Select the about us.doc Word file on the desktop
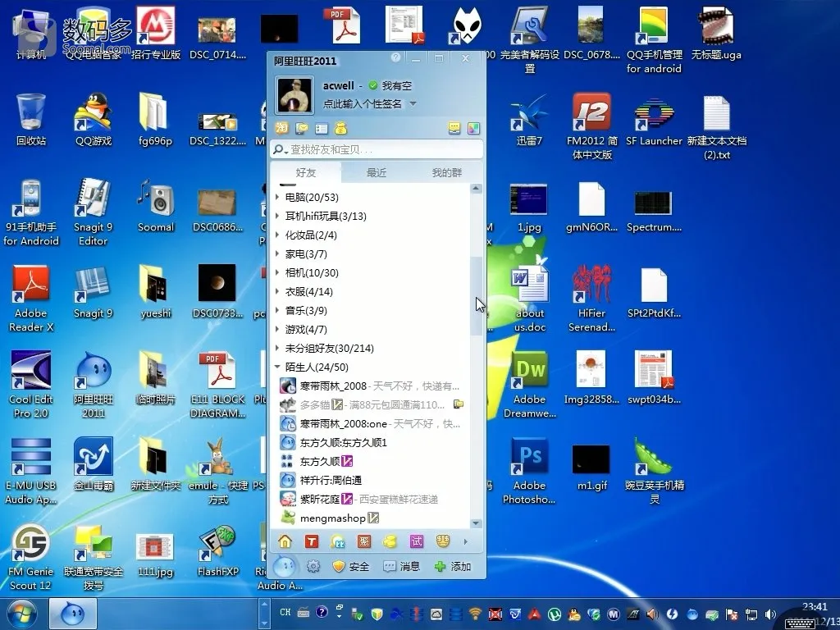This screenshot has height=630, width=840. 529,298
